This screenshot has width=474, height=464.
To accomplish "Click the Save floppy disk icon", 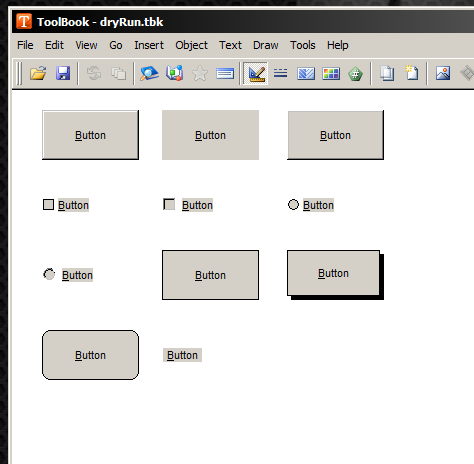I will (63, 73).
